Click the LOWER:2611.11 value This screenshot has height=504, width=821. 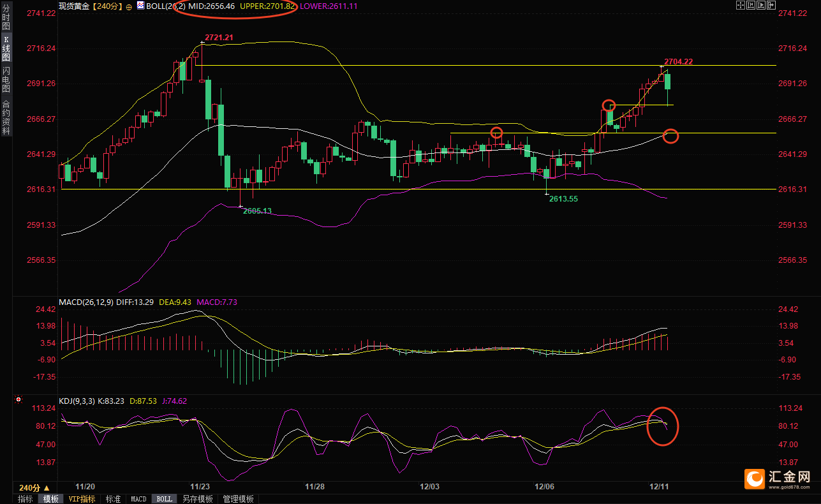click(x=329, y=6)
